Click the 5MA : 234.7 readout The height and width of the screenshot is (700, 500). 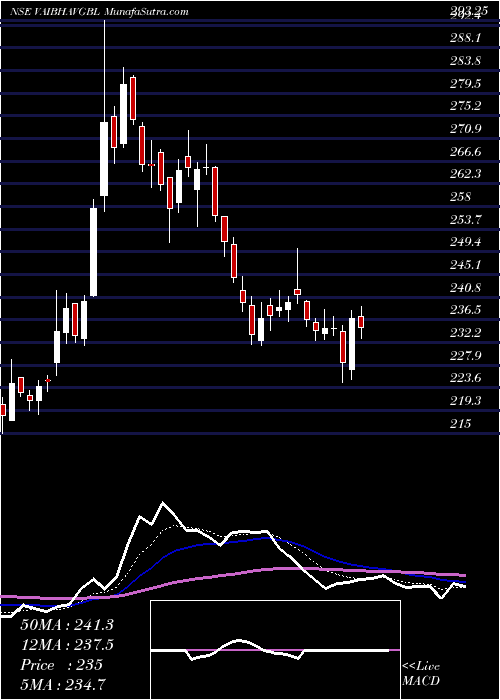coord(64,684)
